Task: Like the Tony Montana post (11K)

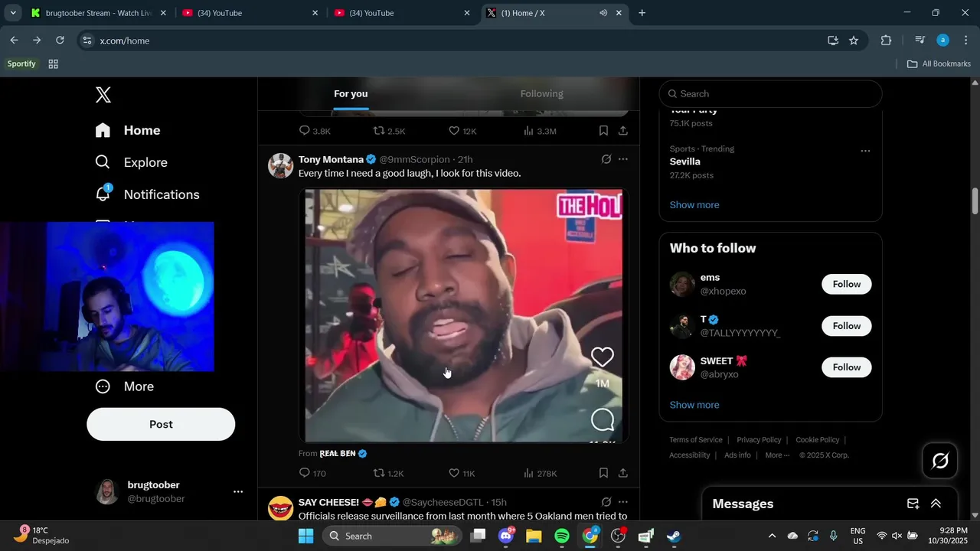Action: coord(462,473)
